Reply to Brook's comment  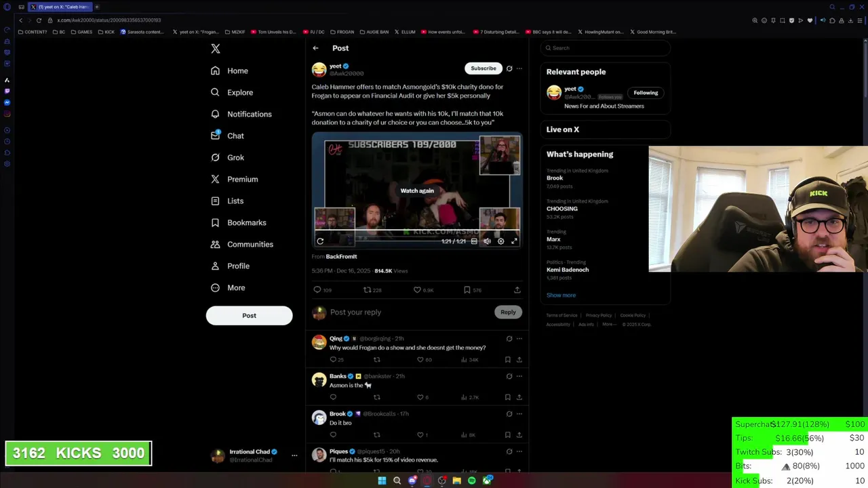coord(333,434)
